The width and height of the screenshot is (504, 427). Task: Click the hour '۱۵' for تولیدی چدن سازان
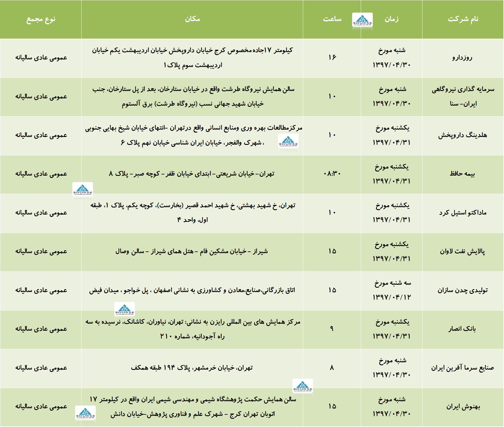click(332, 290)
